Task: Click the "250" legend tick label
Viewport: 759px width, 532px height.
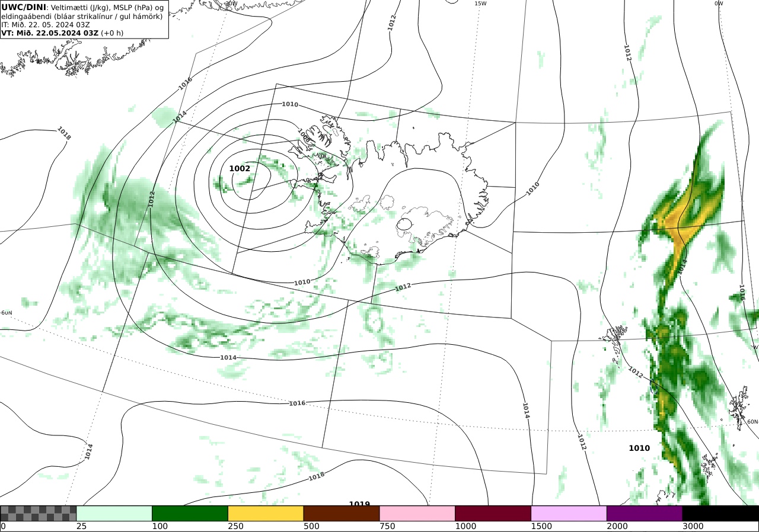Action: pos(236,526)
